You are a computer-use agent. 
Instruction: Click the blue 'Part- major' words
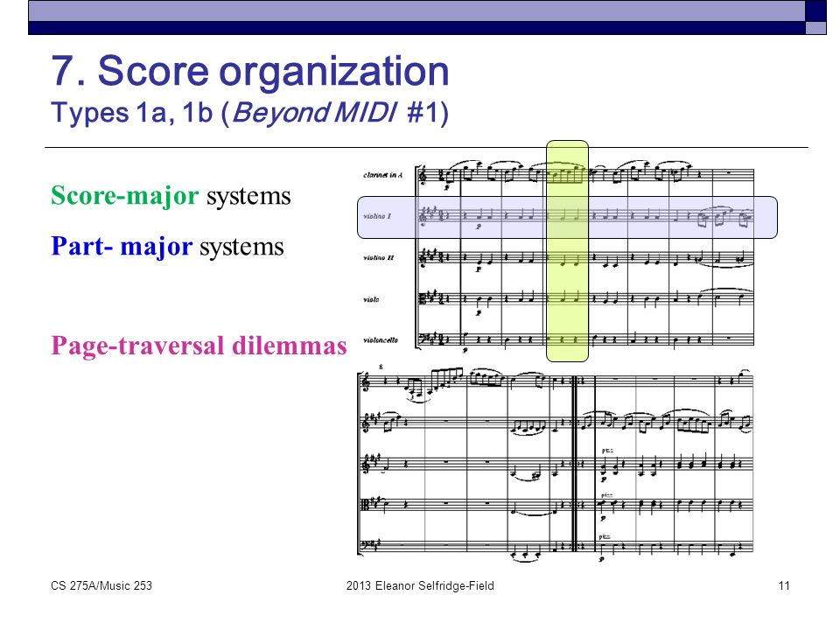tap(122, 247)
